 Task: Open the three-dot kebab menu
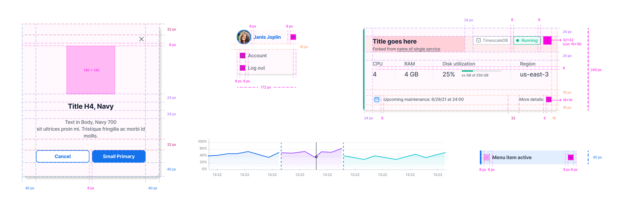547,40
